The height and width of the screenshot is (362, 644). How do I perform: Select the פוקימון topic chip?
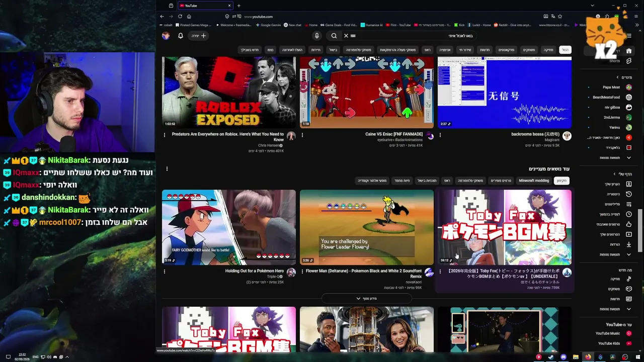coord(561,180)
